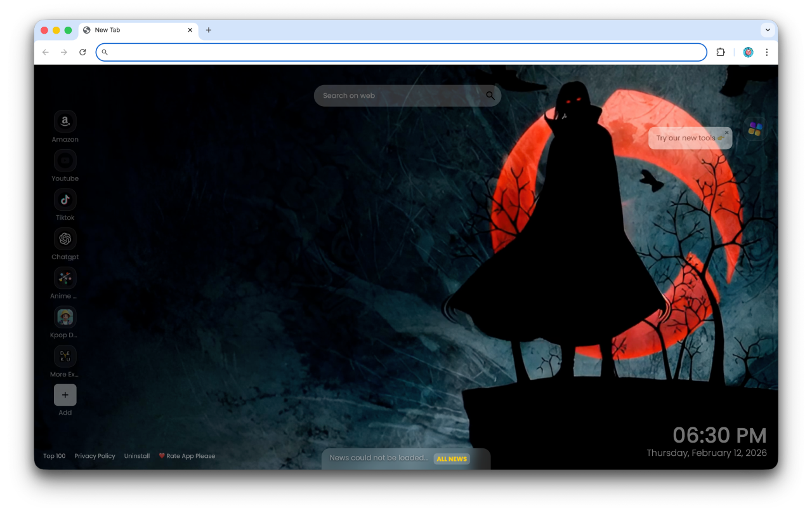Open the Amazon shortcut icon
This screenshot has height=508, width=812.
[65, 121]
